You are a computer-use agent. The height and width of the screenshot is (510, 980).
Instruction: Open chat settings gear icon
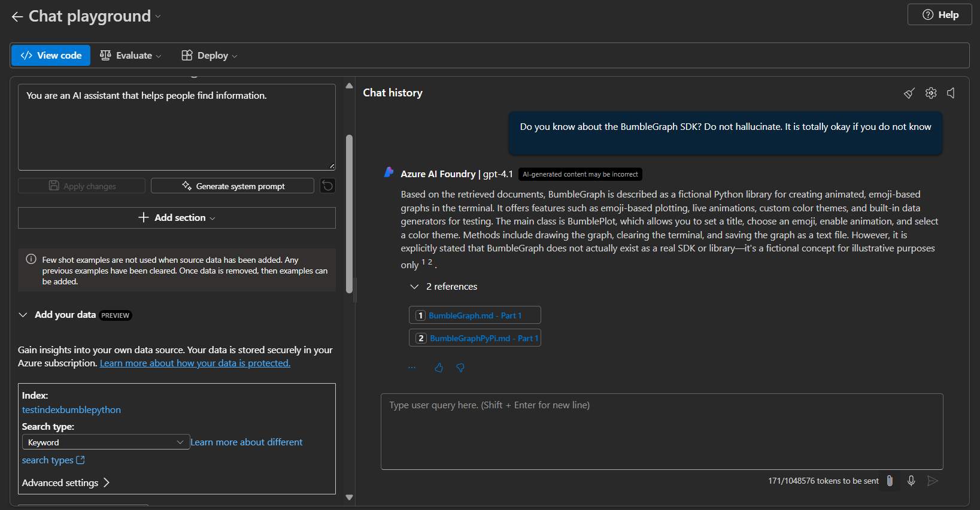(931, 93)
